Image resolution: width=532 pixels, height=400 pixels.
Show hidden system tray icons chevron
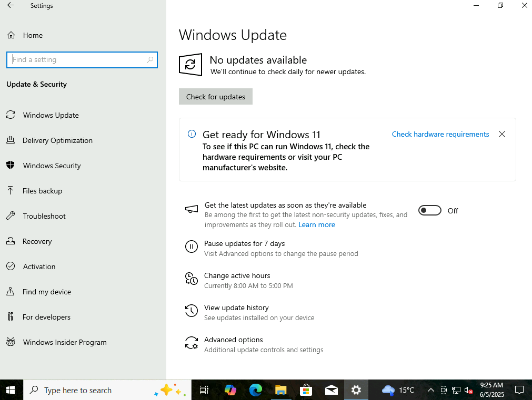click(430, 390)
